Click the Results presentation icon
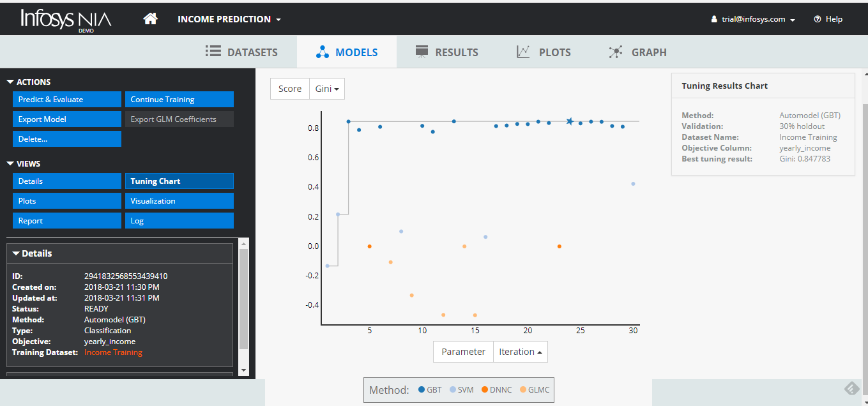 [x=421, y=52]
